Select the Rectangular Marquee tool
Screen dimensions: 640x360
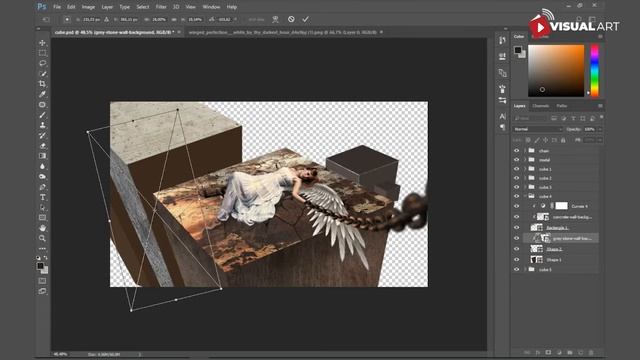coord(42,53)
